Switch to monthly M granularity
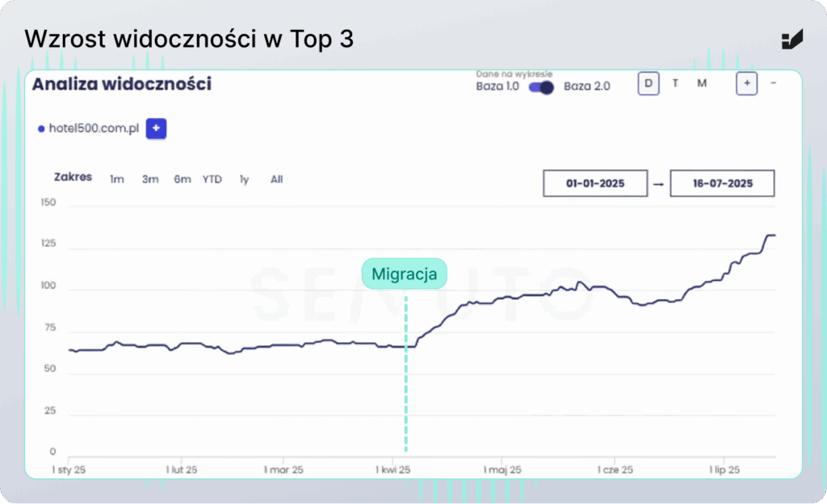Viewport: 827px width, 504px height. pyautogui.click(x=702, y=83)
